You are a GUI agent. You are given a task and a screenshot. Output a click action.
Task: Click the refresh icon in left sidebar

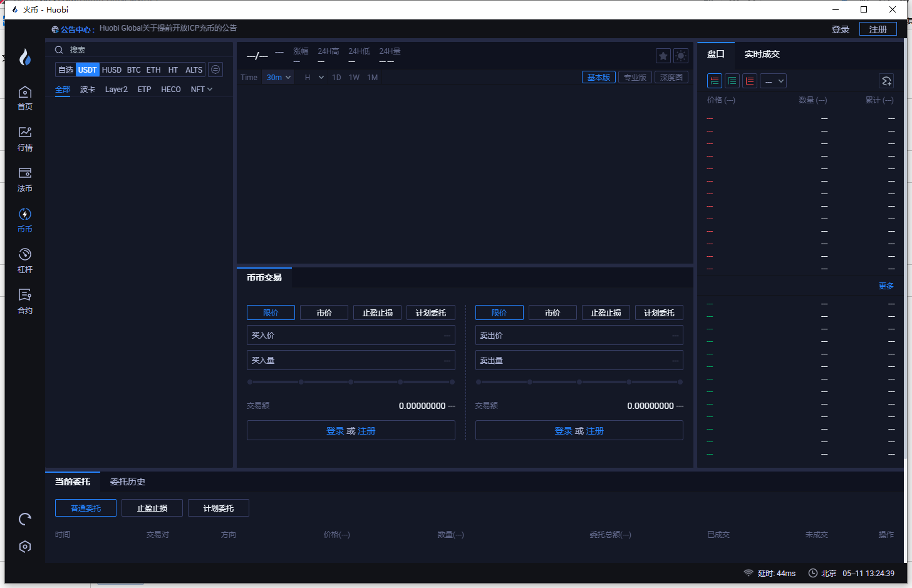[x=25, y=518]
